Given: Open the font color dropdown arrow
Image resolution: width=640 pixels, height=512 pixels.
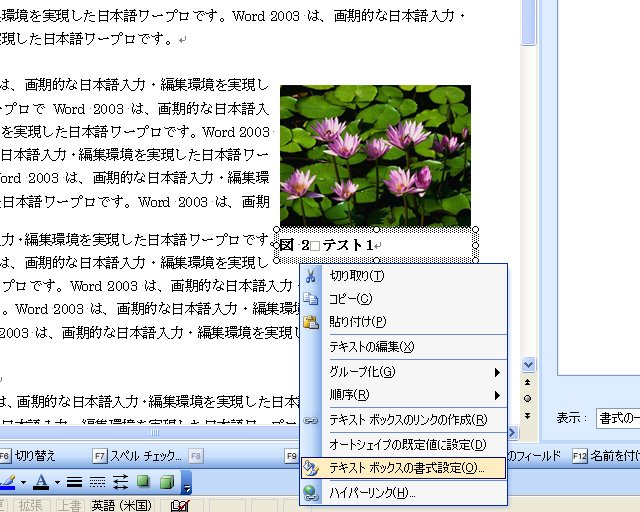Looking at the screenshot, I should (x=57, y=482).
